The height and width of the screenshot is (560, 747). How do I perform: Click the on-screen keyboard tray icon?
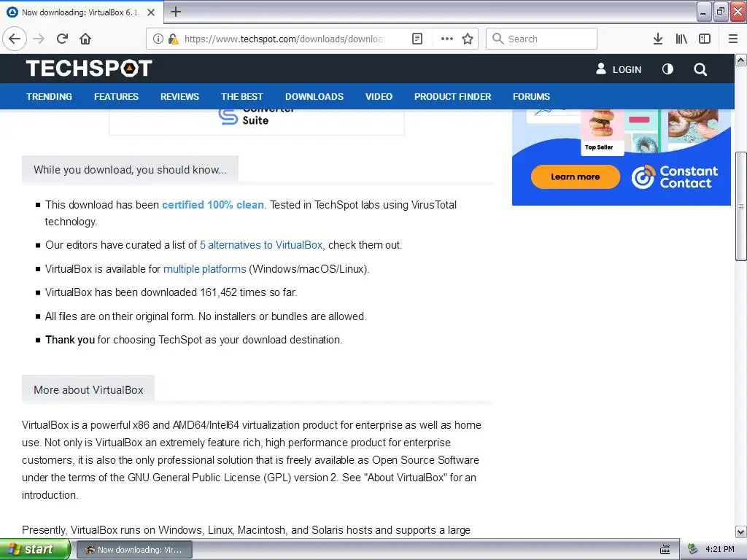coord(665,550)
